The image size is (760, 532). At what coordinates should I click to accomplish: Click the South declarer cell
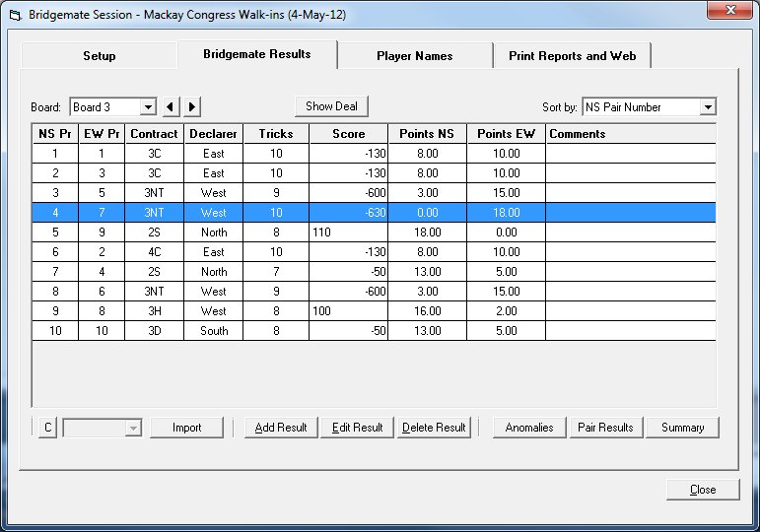213,331
